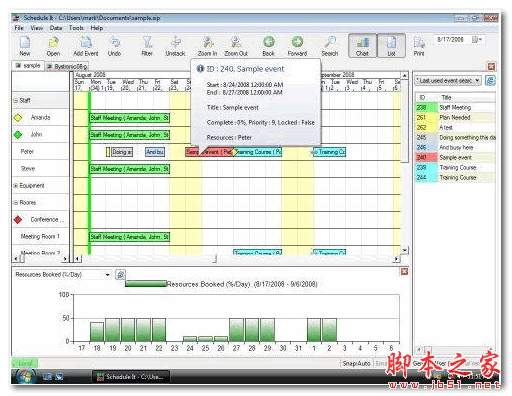Open Resources Booked (%/Day) chart dropdown
512x396 pixels.
[62, 274]
